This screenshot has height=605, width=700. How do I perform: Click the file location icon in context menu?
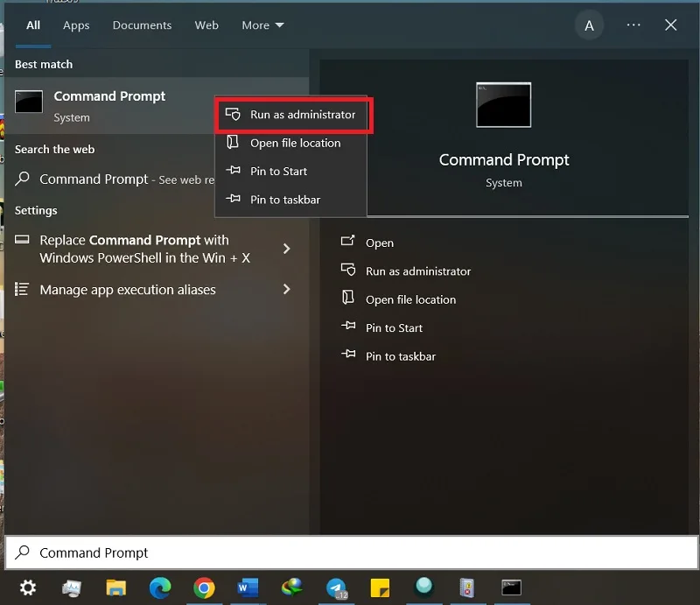[x=233, y=142]
